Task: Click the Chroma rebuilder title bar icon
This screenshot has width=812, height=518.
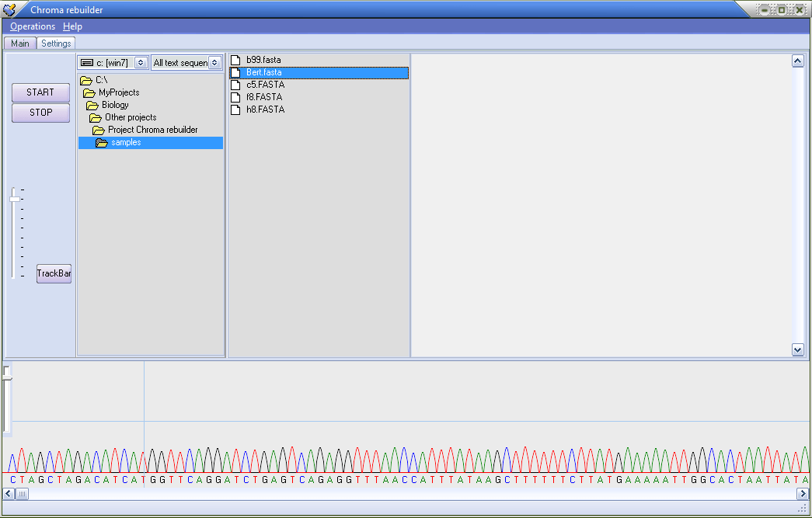Action: pos(11,9)
